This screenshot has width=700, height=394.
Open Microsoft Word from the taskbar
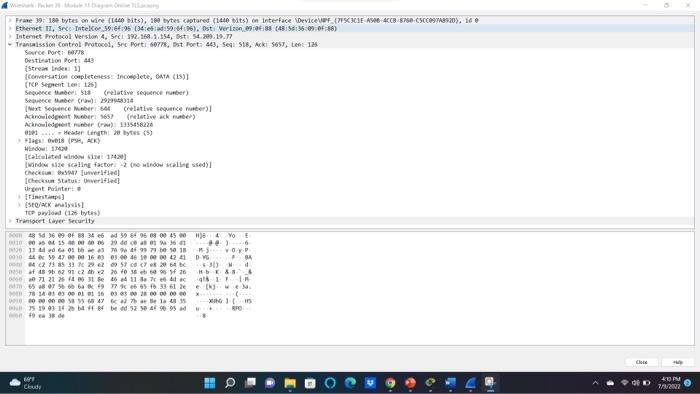coord(450,383)
